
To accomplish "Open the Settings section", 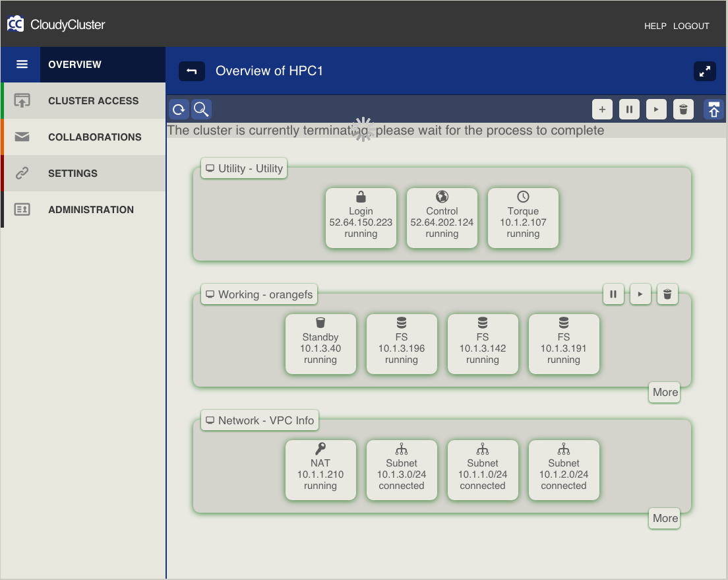I will coord(84,174).
